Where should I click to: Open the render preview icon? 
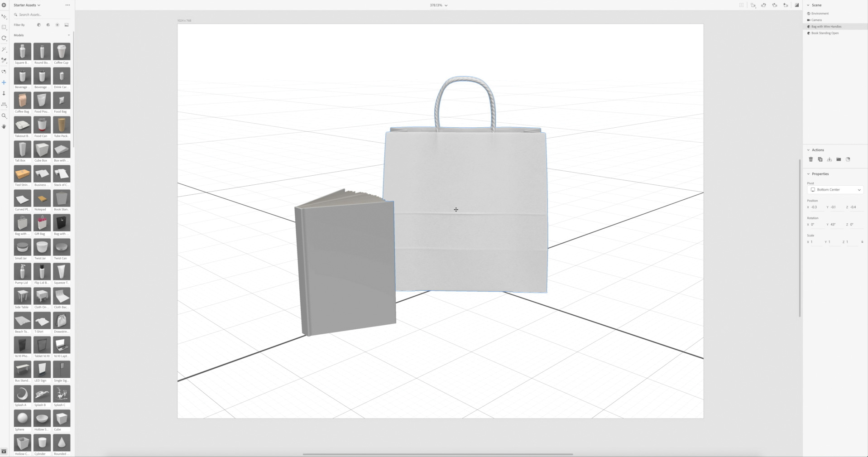pos(797,5)
